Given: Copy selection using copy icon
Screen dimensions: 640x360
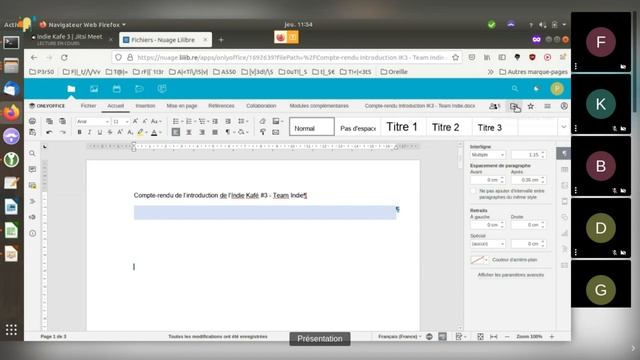Looking at the screenshot, I should 49,121.
